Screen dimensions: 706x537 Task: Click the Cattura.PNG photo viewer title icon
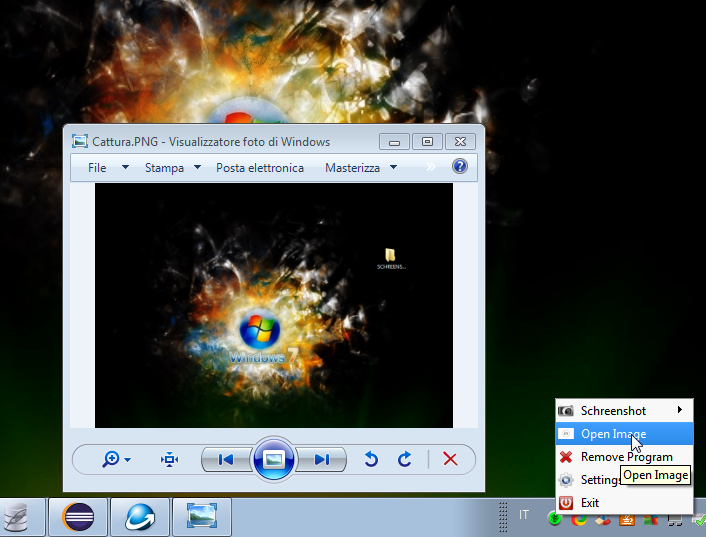point(80,141)
